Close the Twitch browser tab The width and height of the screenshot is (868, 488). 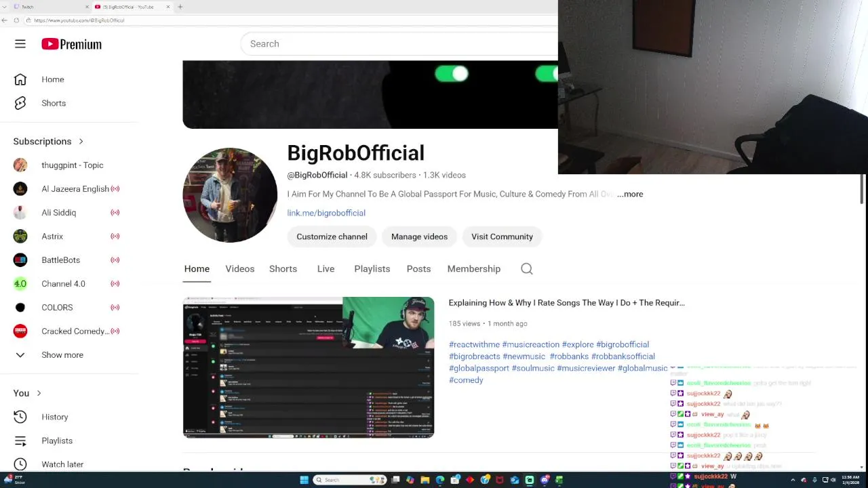87,7
